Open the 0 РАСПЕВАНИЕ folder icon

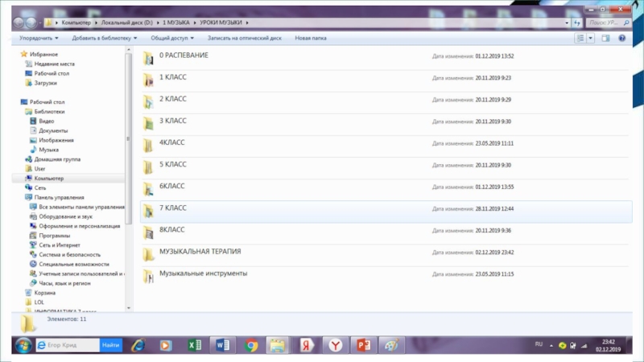[x=148, y=58]
